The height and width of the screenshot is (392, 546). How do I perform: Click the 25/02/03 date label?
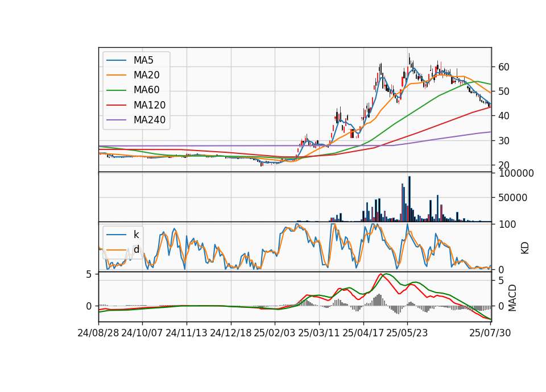(x=274, y=333)
